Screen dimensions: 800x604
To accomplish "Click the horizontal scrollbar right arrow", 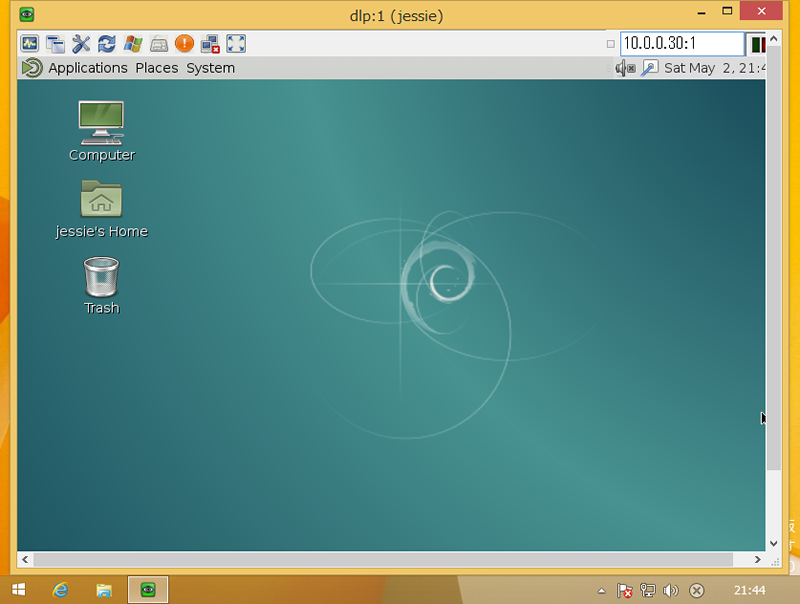I will click(758, 560).
